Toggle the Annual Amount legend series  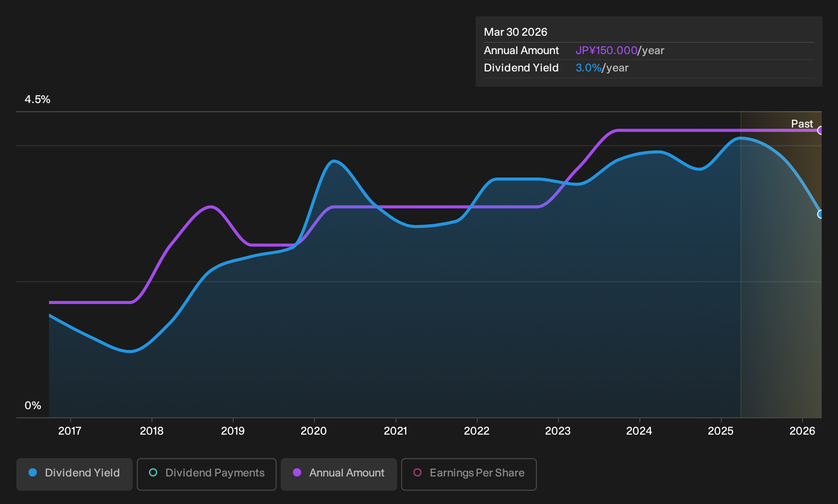click(339, 474)
